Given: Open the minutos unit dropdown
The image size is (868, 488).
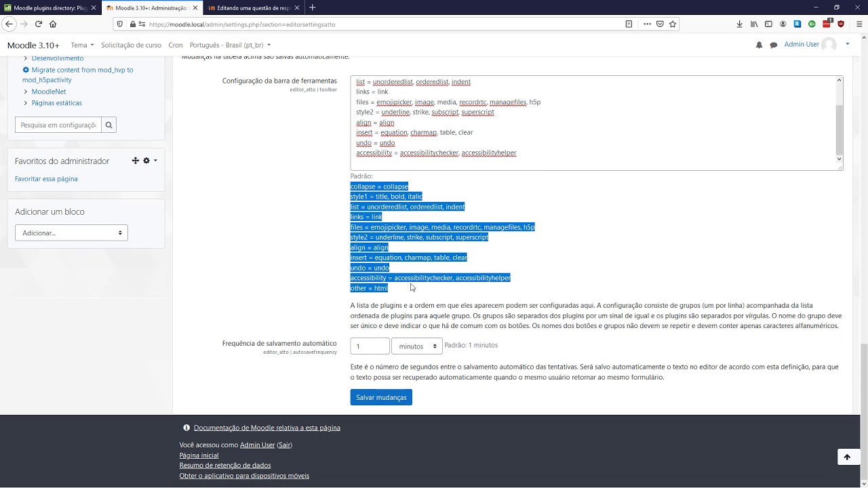Looking at the screenshot, I should (416, 346).
